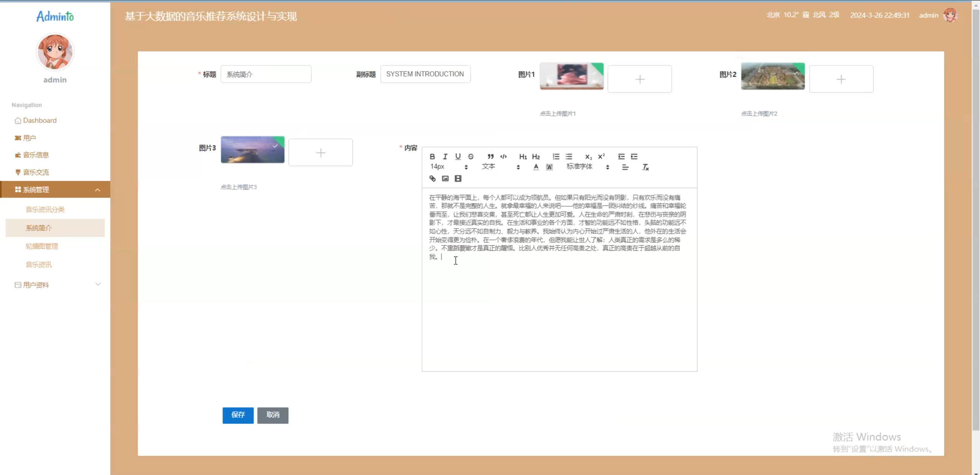Apply ordered list formatting
980x475 pixels.
click(x=556, y=157)
